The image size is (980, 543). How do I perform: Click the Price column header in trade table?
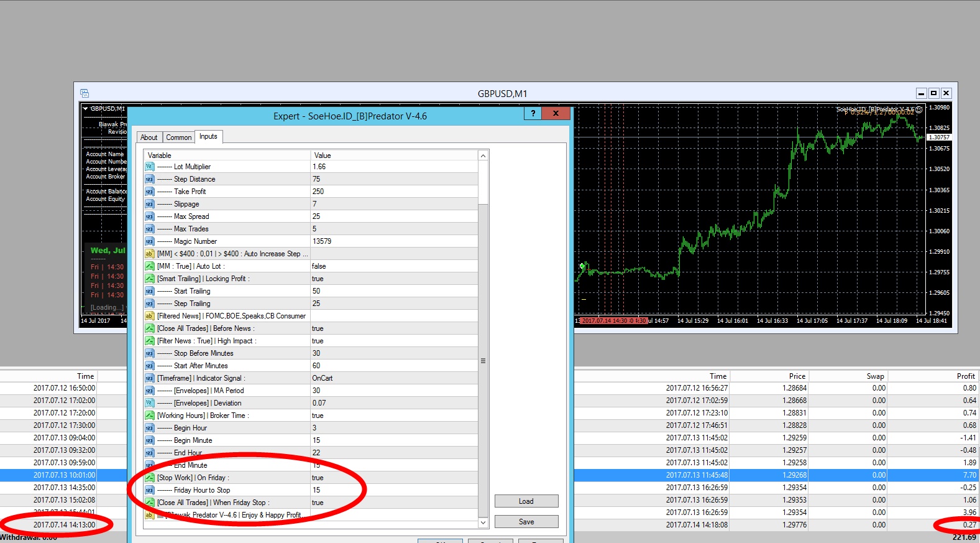click(769, 376)
